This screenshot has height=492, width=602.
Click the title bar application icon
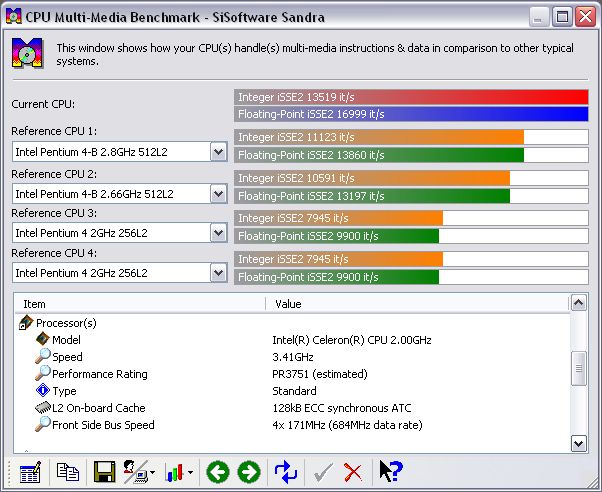13,17
